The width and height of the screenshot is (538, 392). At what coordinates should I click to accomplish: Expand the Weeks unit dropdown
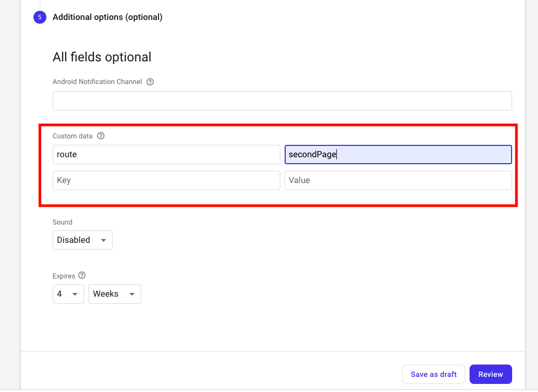click(114, 294)
